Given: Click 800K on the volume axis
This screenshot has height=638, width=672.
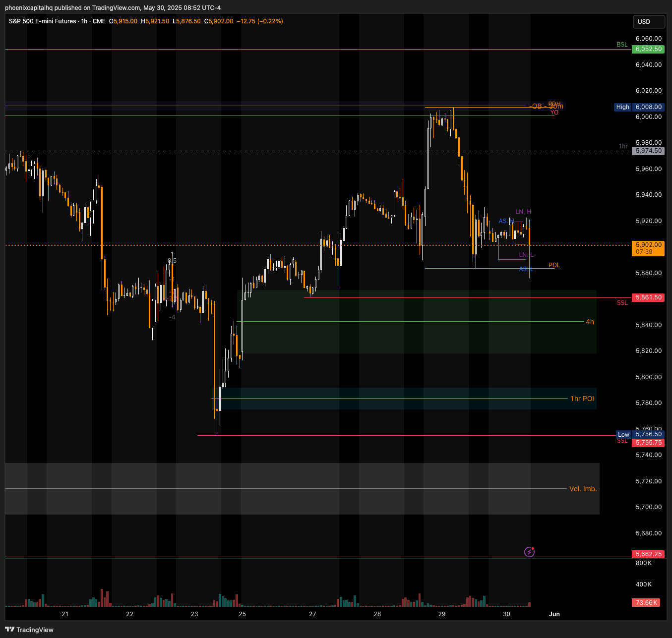Looking at the screenshot, I should click(644, 563).
